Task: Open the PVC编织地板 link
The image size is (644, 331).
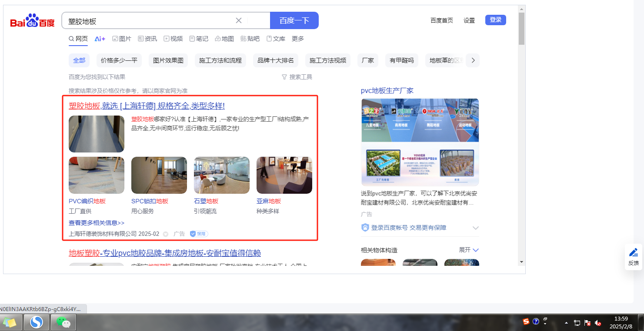Action: pos(87,201)
